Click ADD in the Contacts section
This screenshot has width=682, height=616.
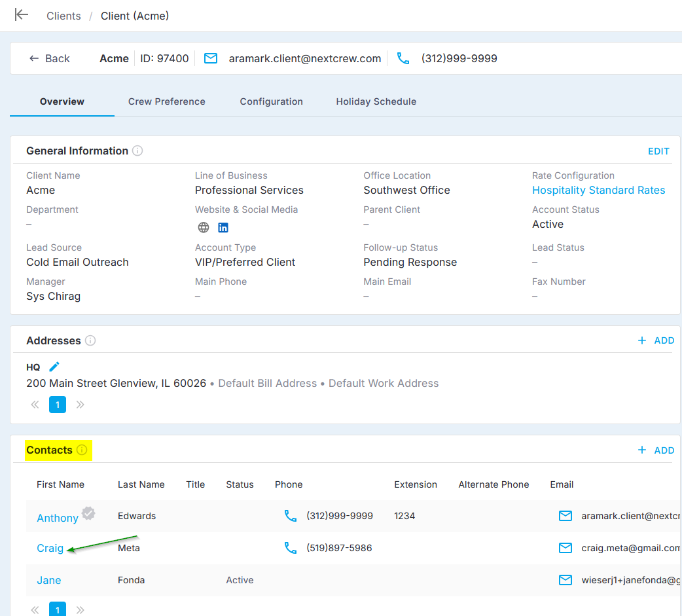656,450
